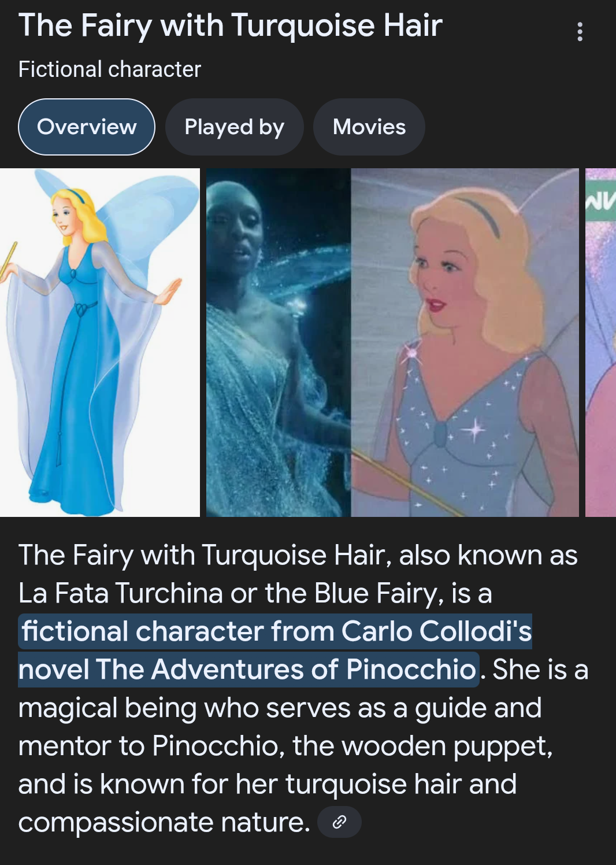The image size is (616, 865).
Task: Open the partially visible pink image
Action: [601, 342]
